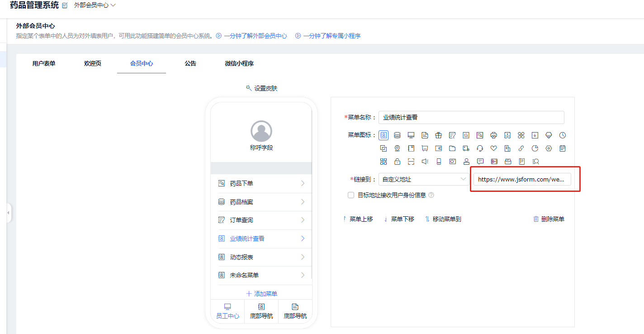Select the padlock menu icon

(x=397, y=162)
